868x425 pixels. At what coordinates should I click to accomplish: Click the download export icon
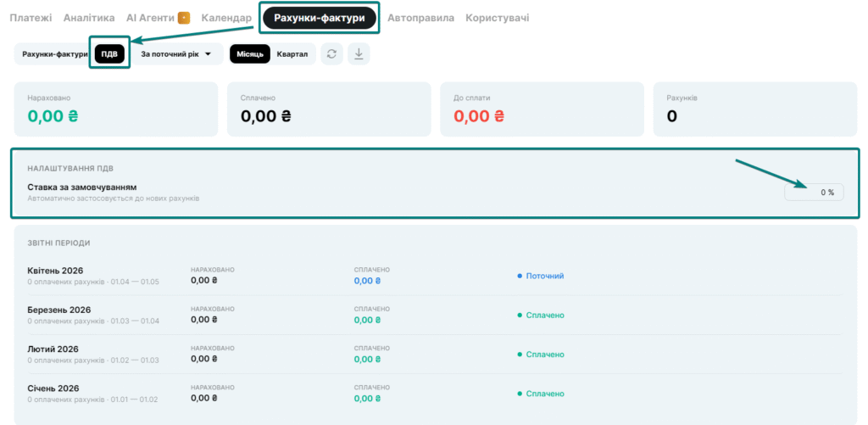click(359, 54)
